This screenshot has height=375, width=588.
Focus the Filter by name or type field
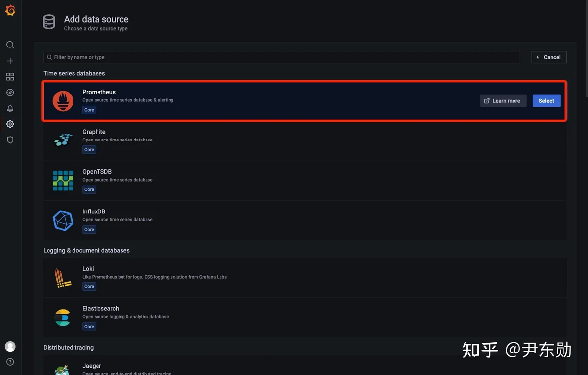tap(282, 57)
